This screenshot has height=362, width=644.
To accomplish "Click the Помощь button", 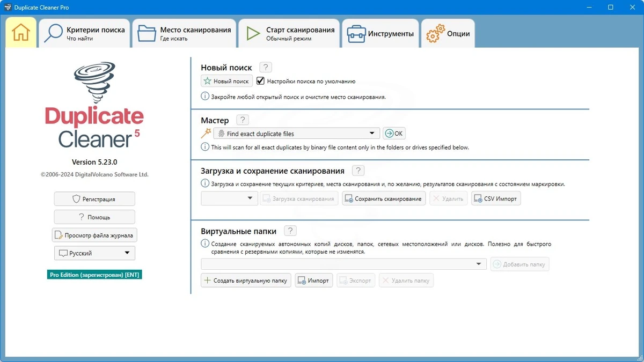I will [x=94, y=217].
